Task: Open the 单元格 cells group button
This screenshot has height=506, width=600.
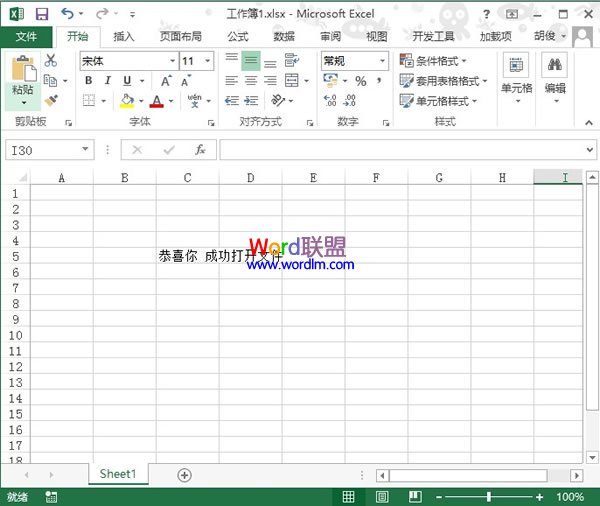Action: (516, 78)
